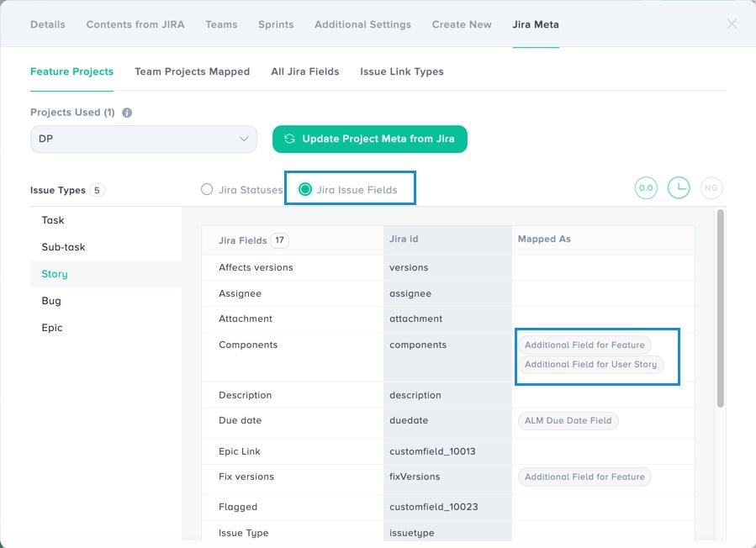Go to the Team Projects Mapped sub-tab
Screen dimensions: 756x548
point(192,71)
